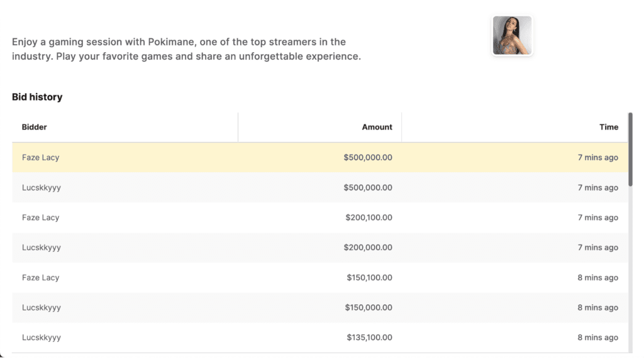Sort by the Bidder column header

tap(35, 127)
